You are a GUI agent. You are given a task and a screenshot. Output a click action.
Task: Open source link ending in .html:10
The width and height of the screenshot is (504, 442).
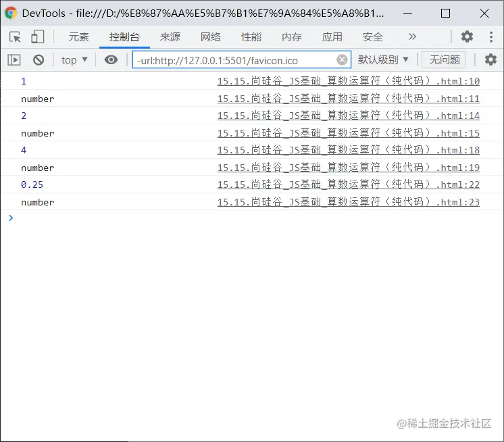349,81
